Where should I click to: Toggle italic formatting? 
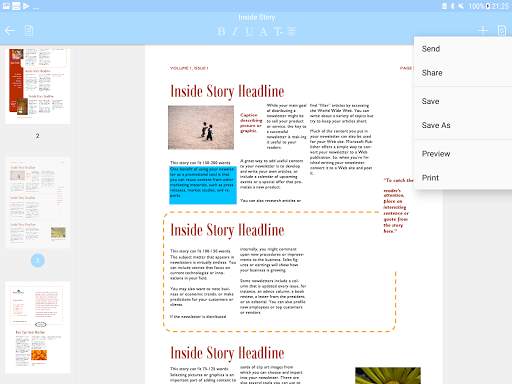(x=235, y=32)
